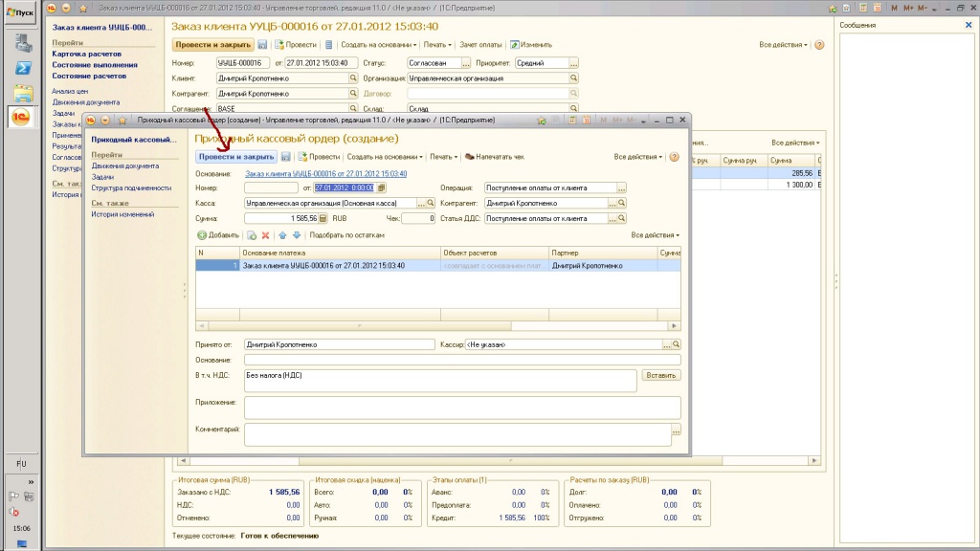The image size is (980, 551).
Task: Open help from the cash order toolbar question mark
Action: point(675,157)
